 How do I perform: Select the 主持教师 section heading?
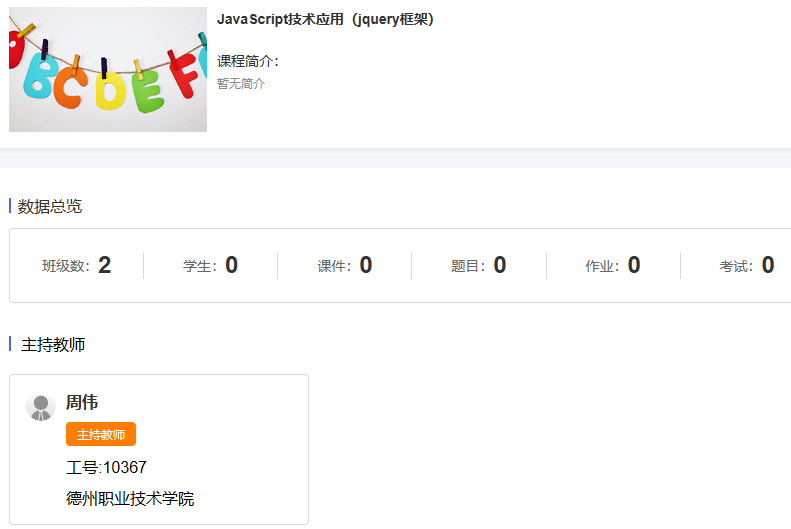pyautogui.click(x=53, y=345)
